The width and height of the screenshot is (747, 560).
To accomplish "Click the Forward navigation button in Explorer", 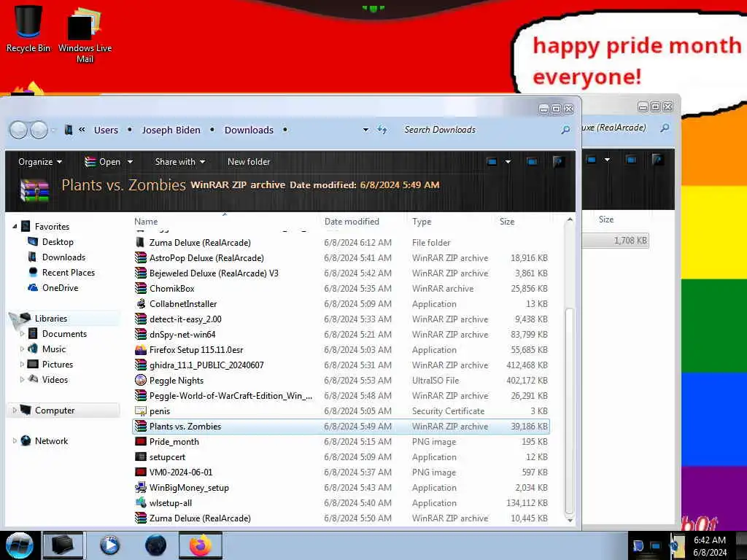I will 39,130.
